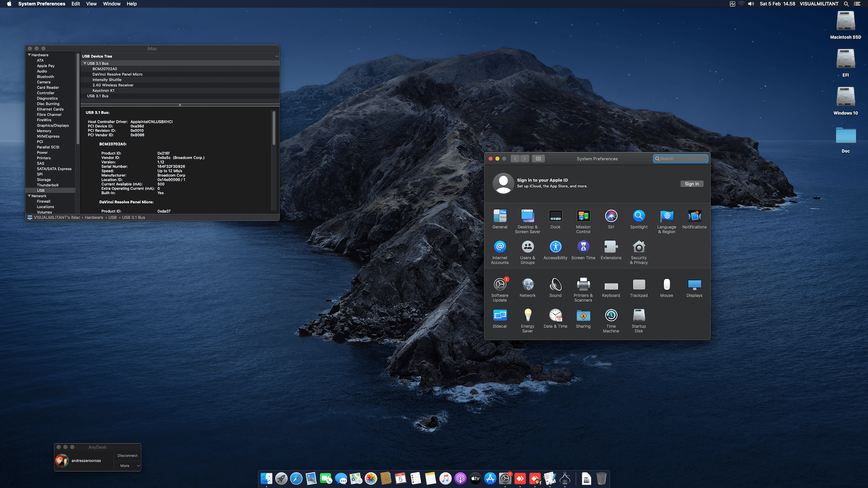This screenshot has width=868, height=488.
Task: Collapse the first USB 3.1 Bus node
Action: click(85, 64)
